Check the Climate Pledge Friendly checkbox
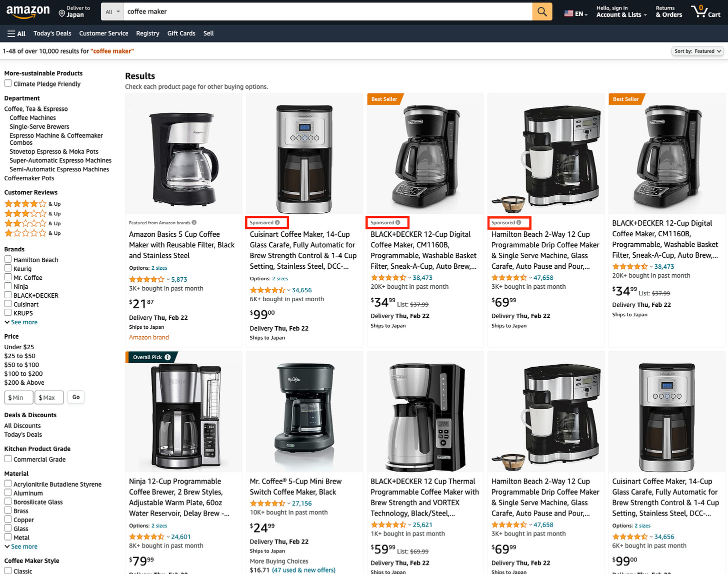 pyautogui.click(x=8, y=83)
